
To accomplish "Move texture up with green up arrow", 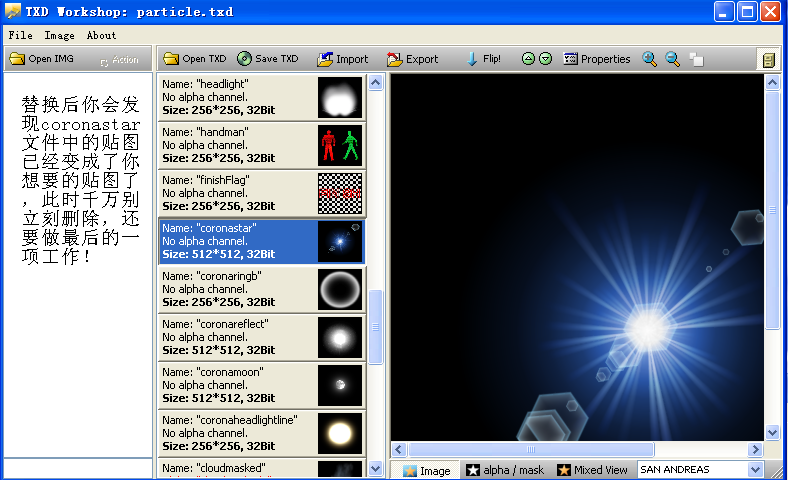I will (528, 59).
